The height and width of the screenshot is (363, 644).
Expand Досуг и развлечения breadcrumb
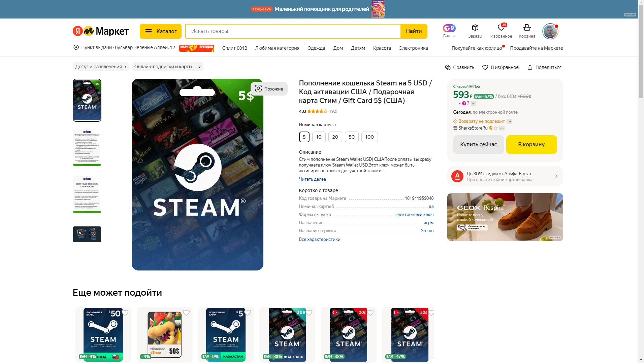coord(101,67)
